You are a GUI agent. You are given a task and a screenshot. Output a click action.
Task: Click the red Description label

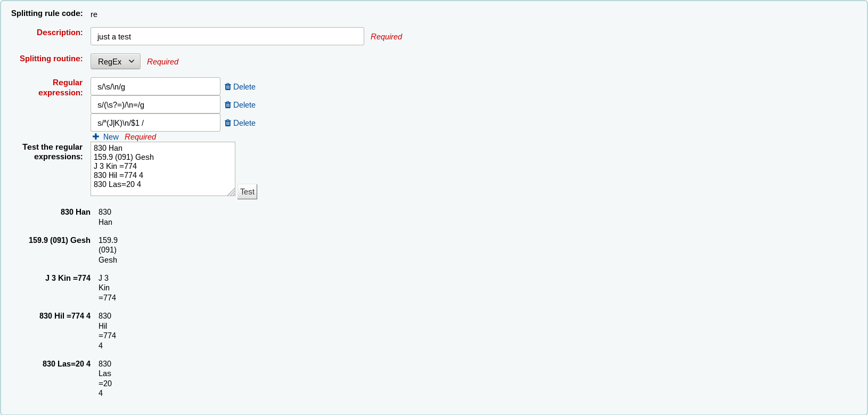[60, 32]
